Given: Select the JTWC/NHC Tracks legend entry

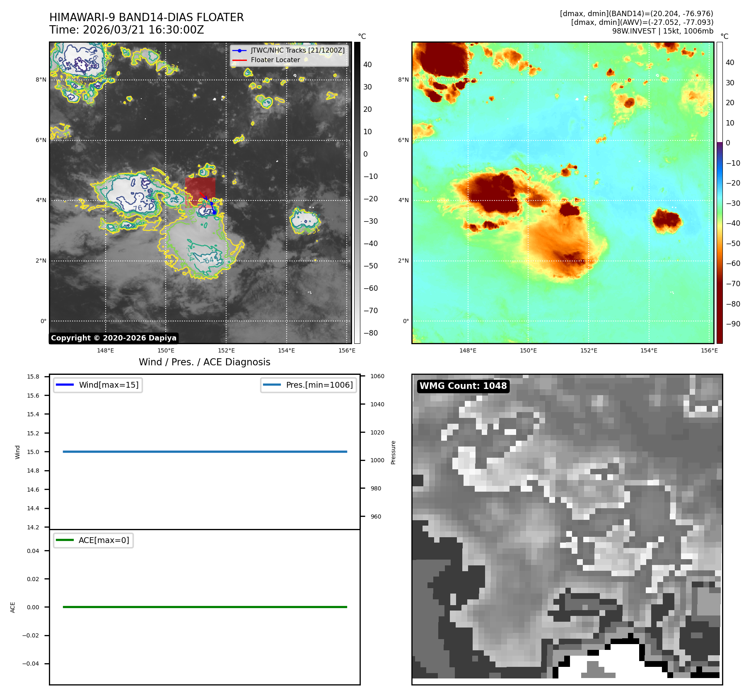Looking at the screenshot, I should (297, 50).
